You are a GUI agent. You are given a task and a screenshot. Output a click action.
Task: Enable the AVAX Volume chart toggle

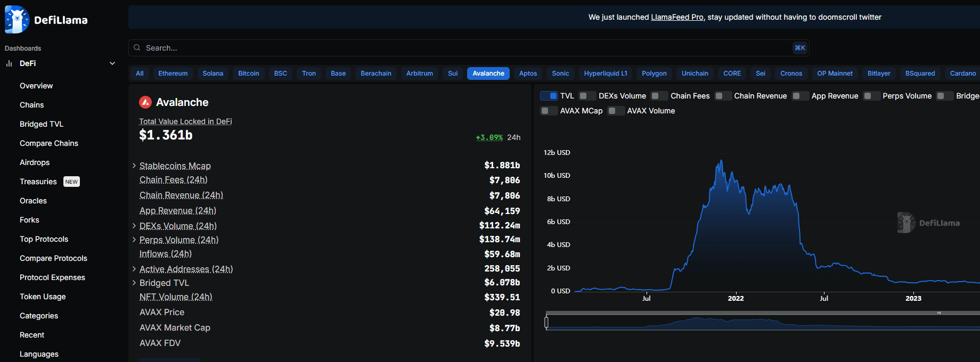click(616, 111)
